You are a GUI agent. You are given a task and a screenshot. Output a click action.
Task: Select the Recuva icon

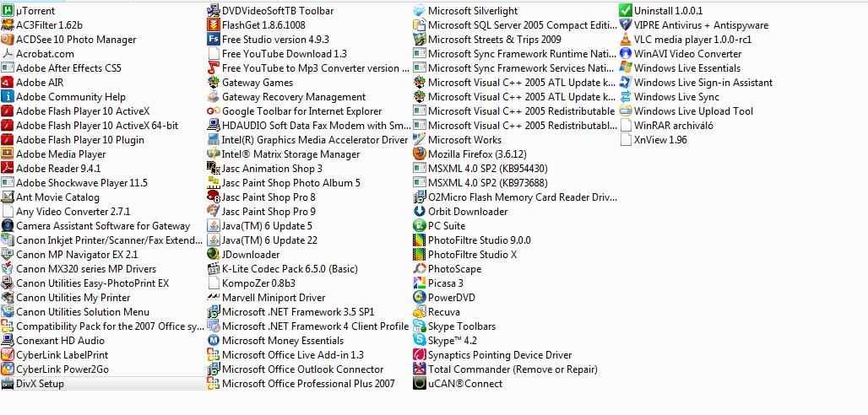click(x=419, y=312)
